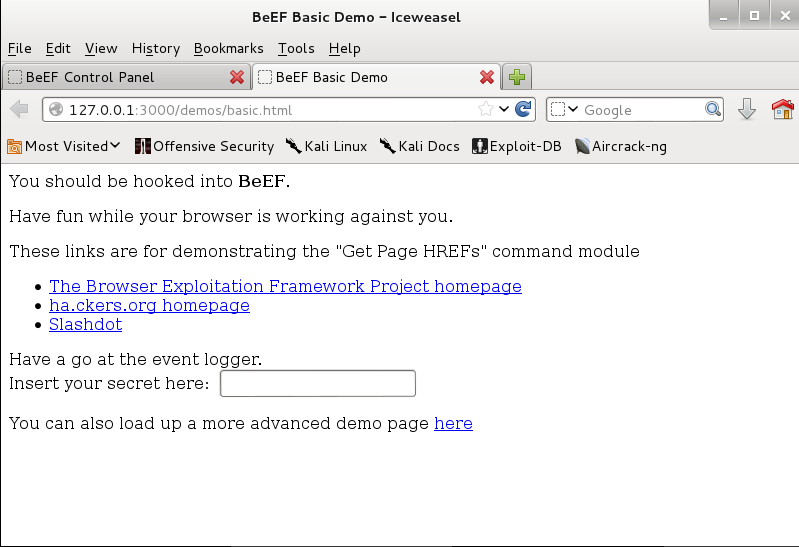799x547 pixels.
Task: Open the Help menu
Action: (344, 48)
